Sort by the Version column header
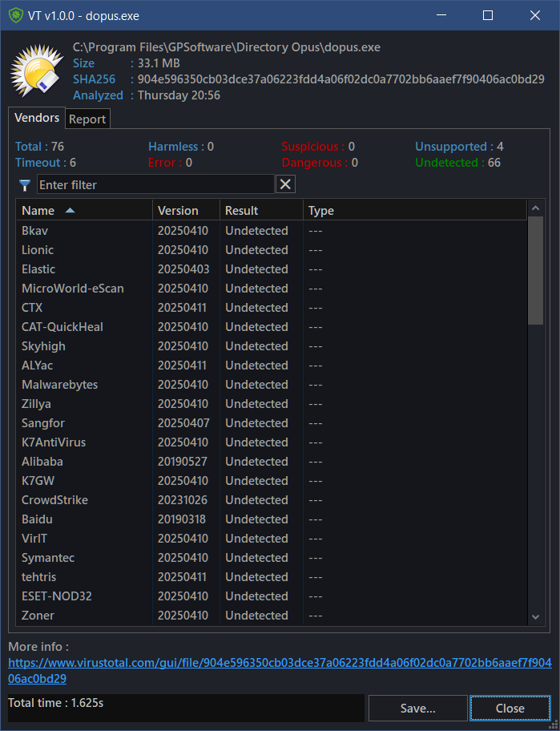The image size is (560, 731). coord(187,211)
